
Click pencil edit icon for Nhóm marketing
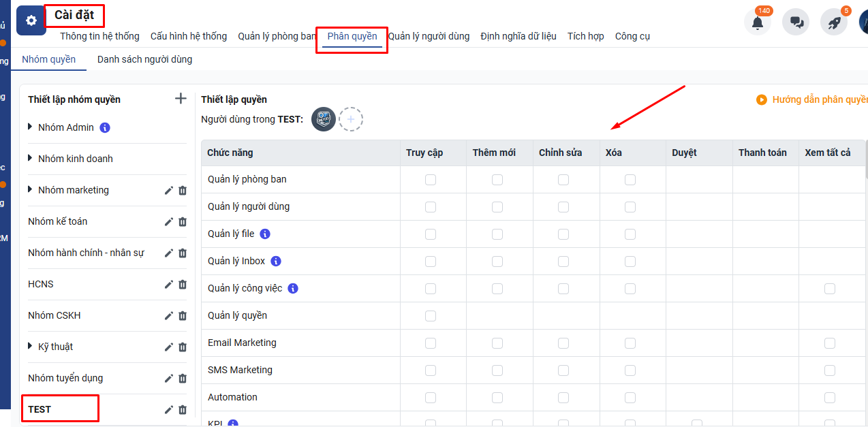pyautogui.click(x=169, y=191)
